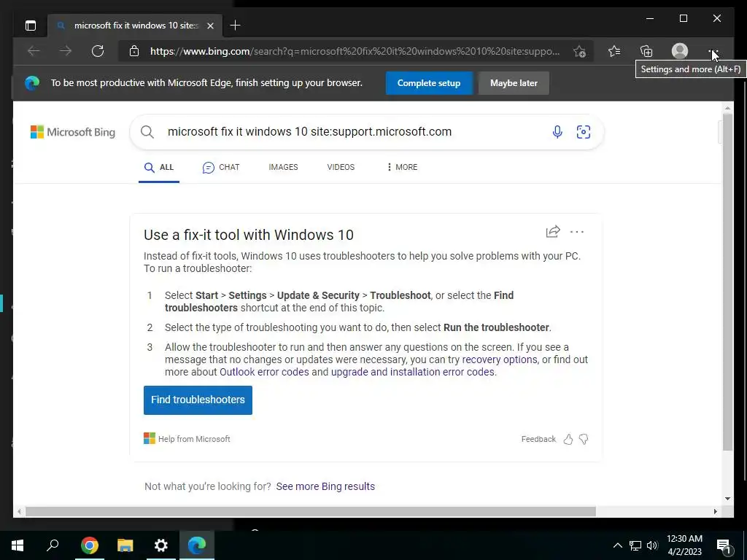This screenshot has height=560, width=747.
Task: Open Collections icon in toolbar
Action: [646, 51]
